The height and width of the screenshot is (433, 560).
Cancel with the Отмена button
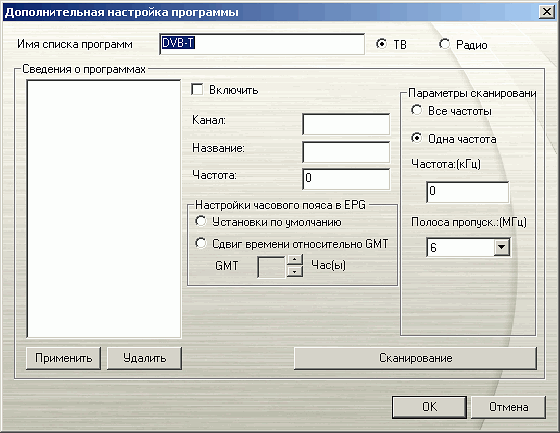[509, 407]
